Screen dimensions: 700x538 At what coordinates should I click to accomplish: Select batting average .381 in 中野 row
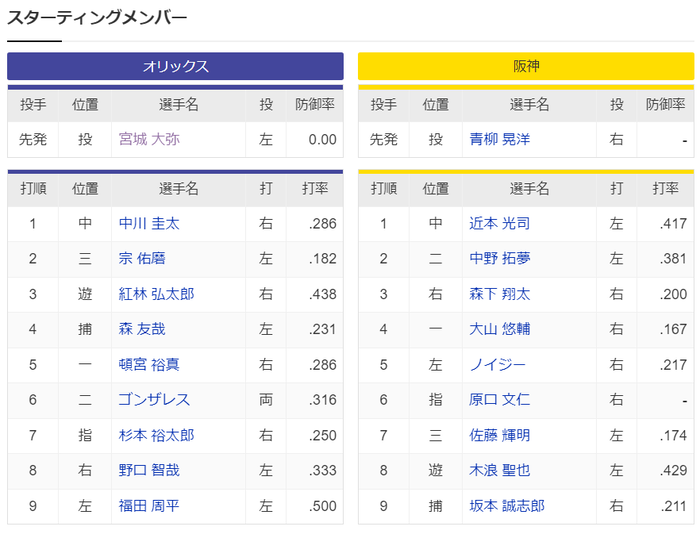click(x=673, y=259)
